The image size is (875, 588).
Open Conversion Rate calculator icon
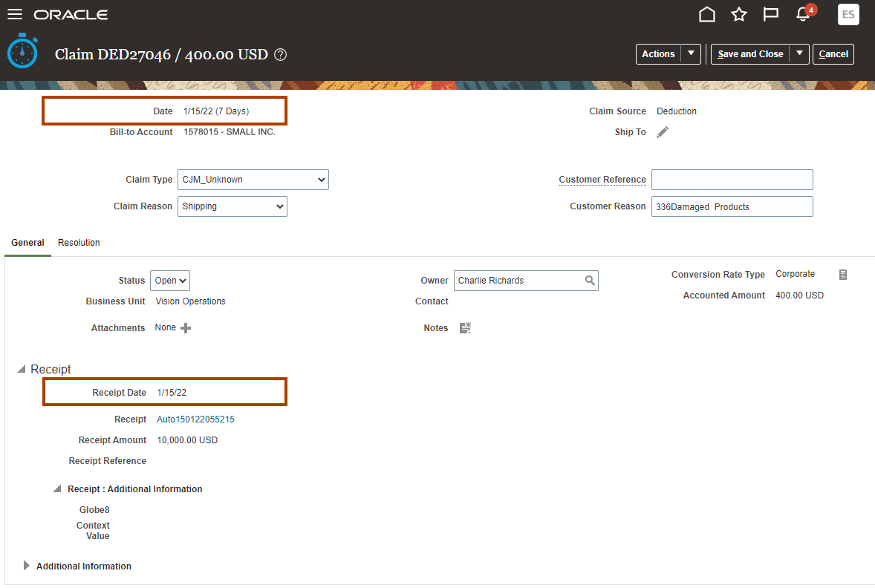pyautogui.click(x=843, y=275)
